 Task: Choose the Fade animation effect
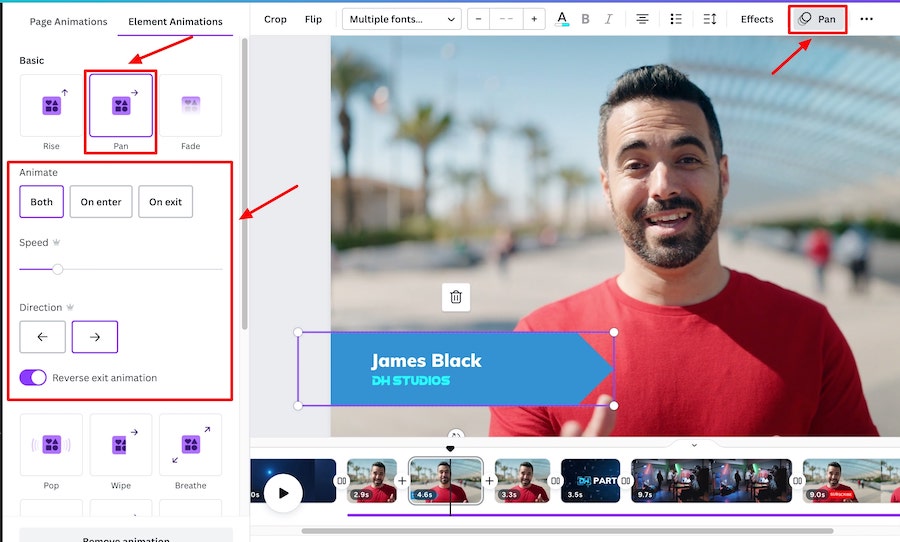(x=190, y=105)
